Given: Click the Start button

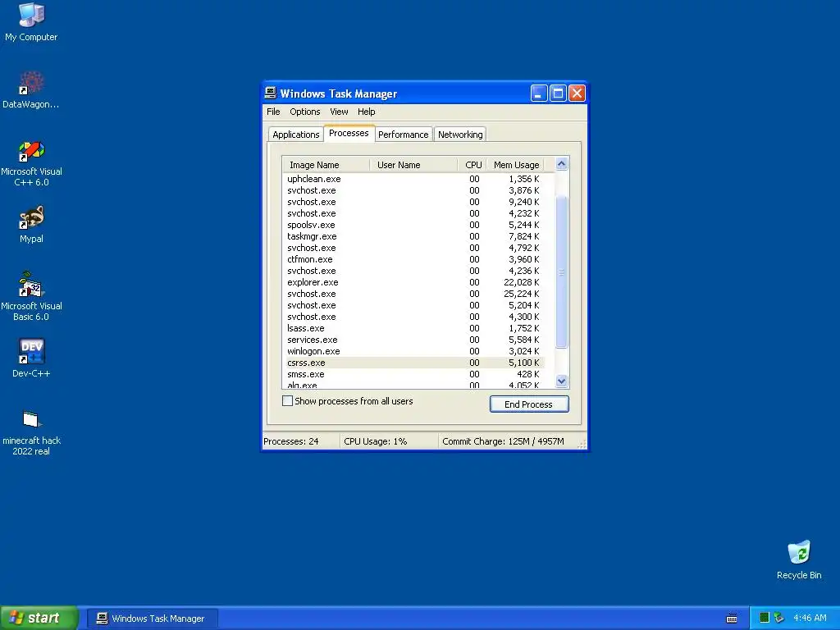Looking at the screenshot, I should click(39, 619).
